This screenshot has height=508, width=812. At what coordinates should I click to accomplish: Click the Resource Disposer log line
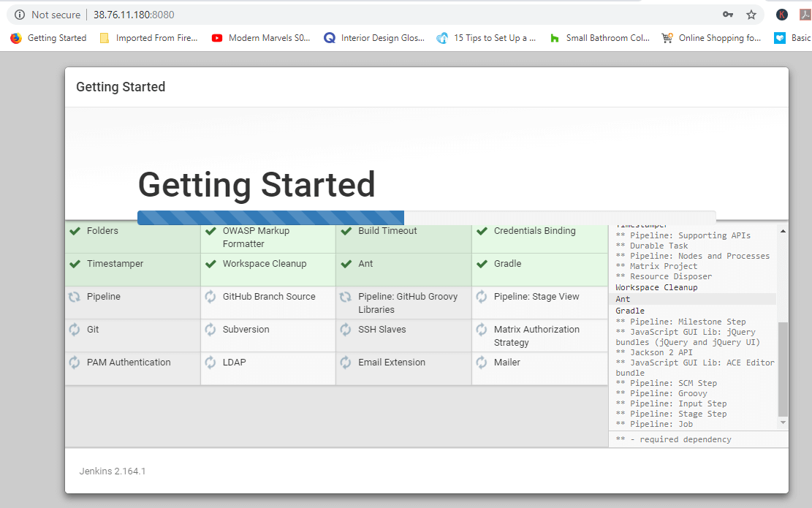(664, 276)
